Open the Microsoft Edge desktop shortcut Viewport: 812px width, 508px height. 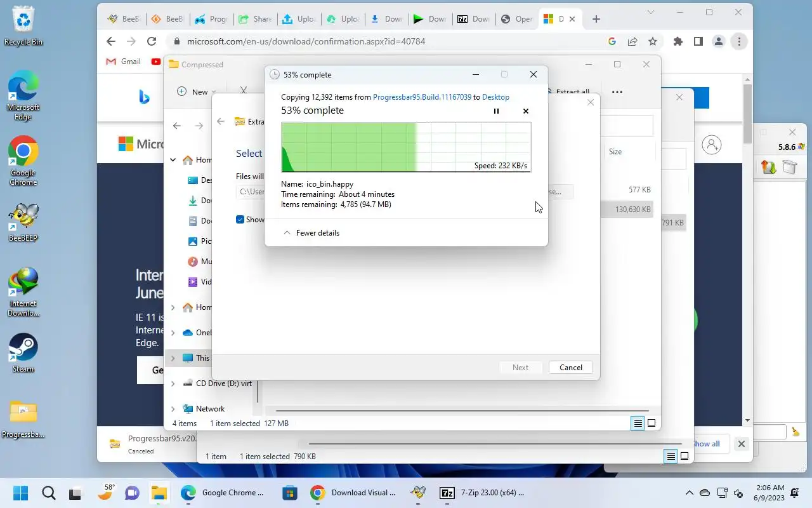click(23, 96)
